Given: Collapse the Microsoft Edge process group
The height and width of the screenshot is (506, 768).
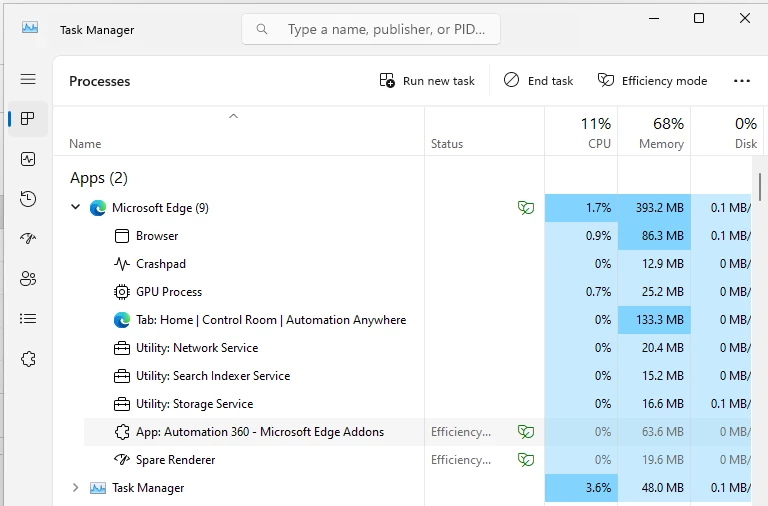Looking at the screenshot, I should 75,207.
